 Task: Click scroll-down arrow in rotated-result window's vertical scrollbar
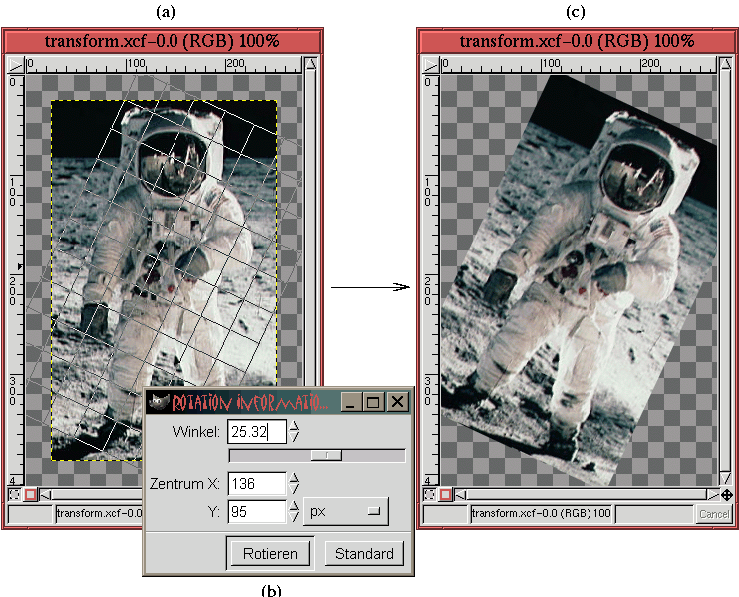click(725, 480)
